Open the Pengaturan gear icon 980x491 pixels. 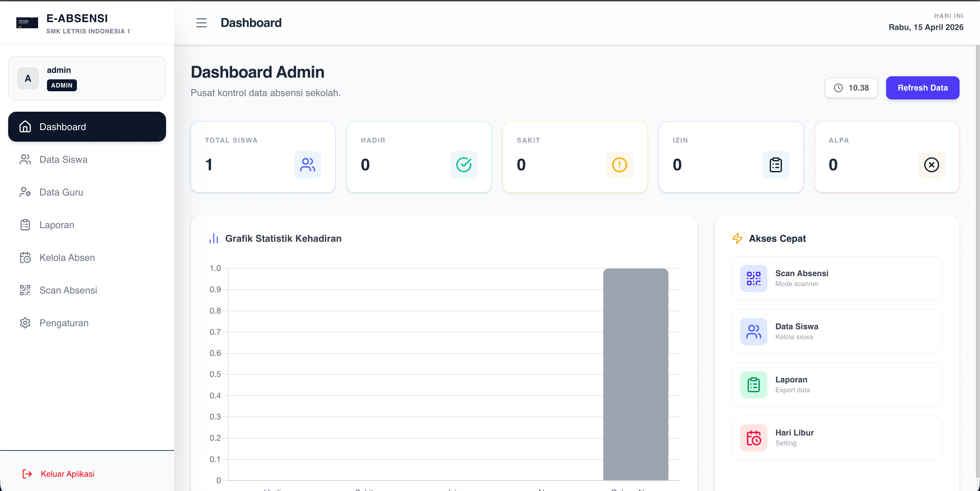25,323
